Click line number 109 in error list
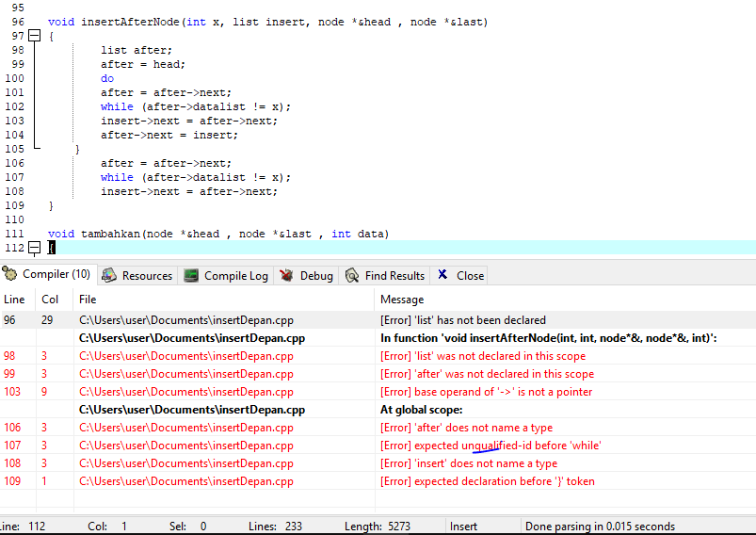 point(12,481)
